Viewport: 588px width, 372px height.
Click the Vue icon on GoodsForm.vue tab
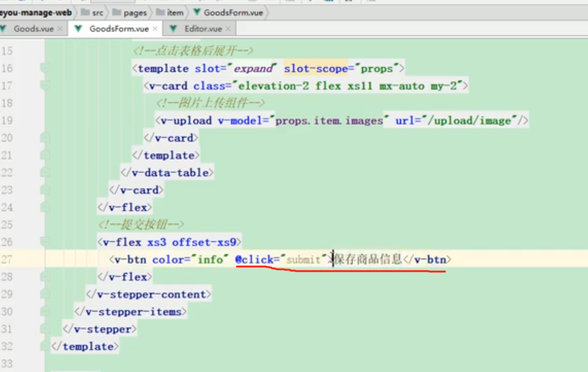(78, 29)
